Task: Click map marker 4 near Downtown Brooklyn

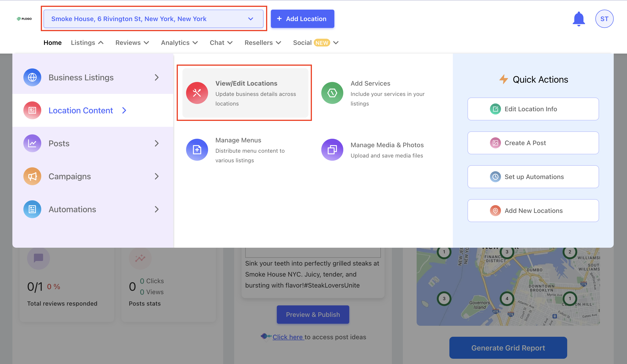Action: [x=507, y=298]
